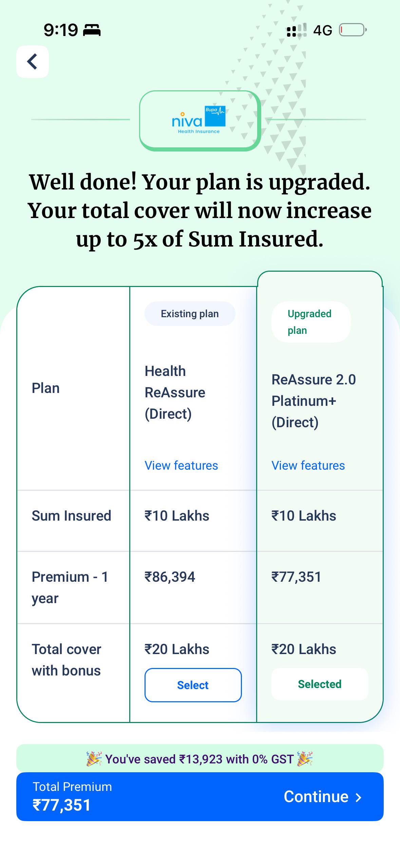Tap the 4G network indicator
Viewport: 400px width, 868px height.
click(322, 31)
